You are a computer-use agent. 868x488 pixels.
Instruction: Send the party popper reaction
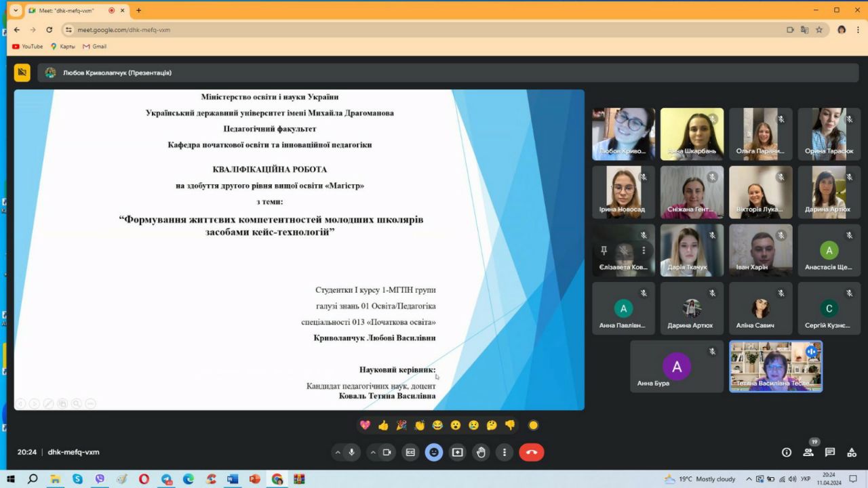point(401,425)
